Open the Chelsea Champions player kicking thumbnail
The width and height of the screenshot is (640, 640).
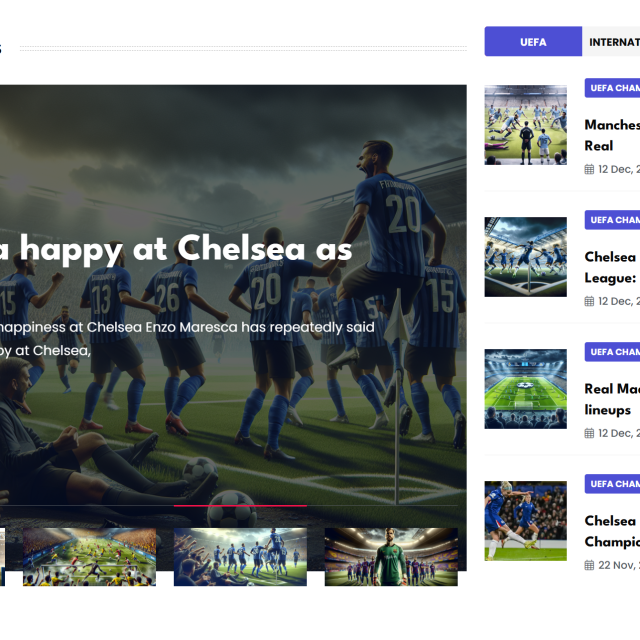(525, 520)
